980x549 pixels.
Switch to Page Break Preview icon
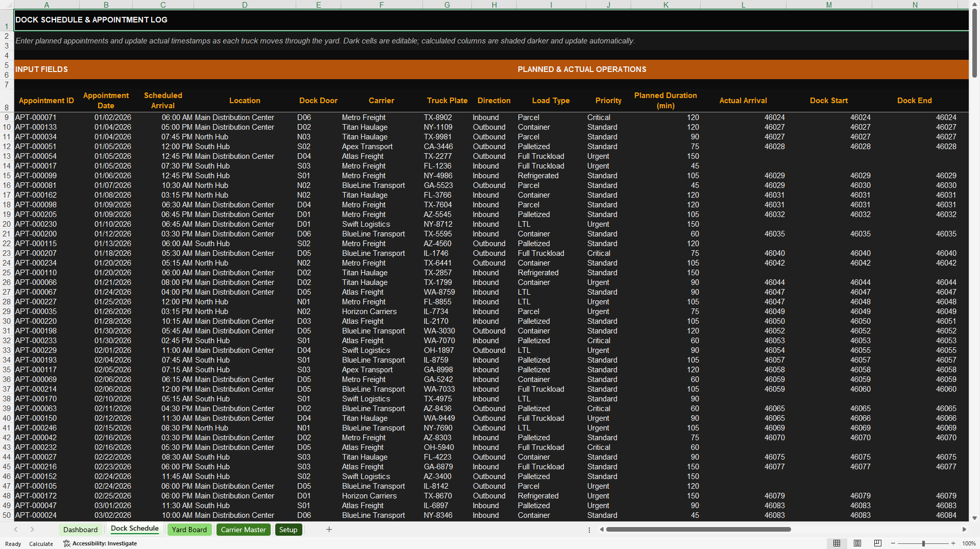tap(878, 543)
